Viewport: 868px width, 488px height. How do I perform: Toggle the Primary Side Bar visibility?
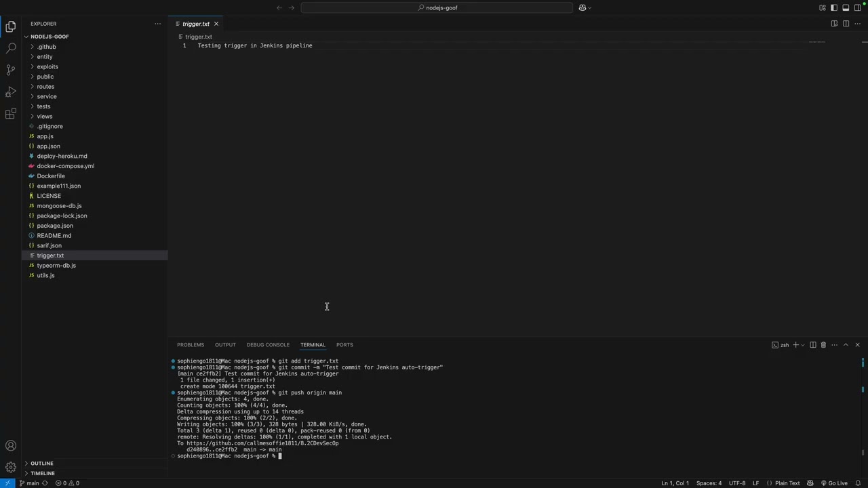point(834,7)
